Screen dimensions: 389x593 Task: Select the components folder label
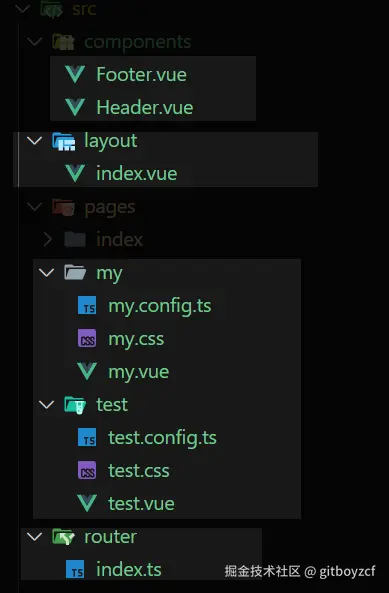(x=138, y=42)
